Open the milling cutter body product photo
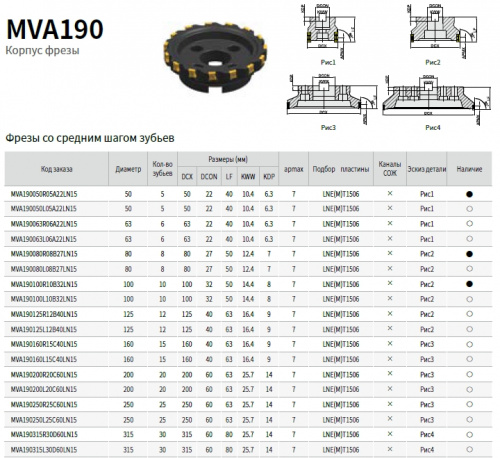 click(x=215, y=57)
